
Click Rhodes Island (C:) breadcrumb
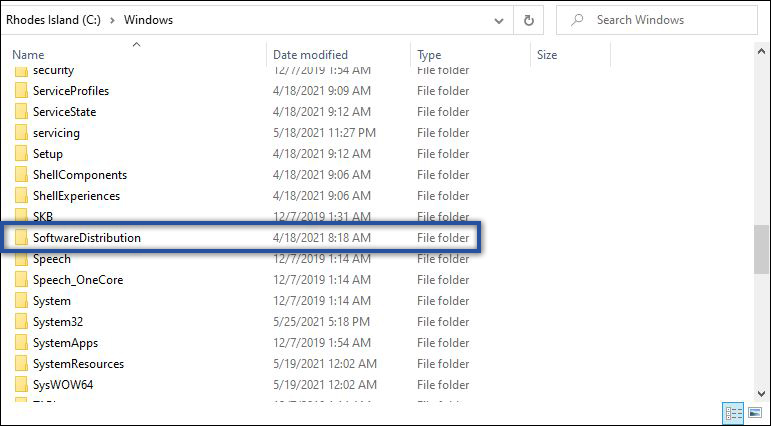[52, 20]
